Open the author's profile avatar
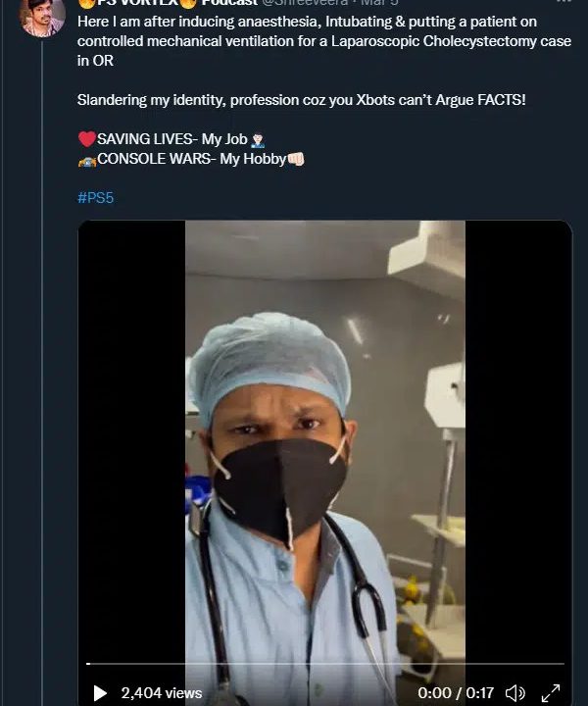This screenshot has height=706, width=588. pyautogui.click(x=43, y=13)
